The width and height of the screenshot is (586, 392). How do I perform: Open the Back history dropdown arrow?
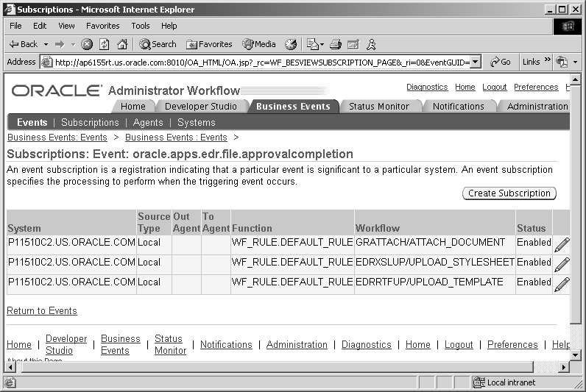46,45
